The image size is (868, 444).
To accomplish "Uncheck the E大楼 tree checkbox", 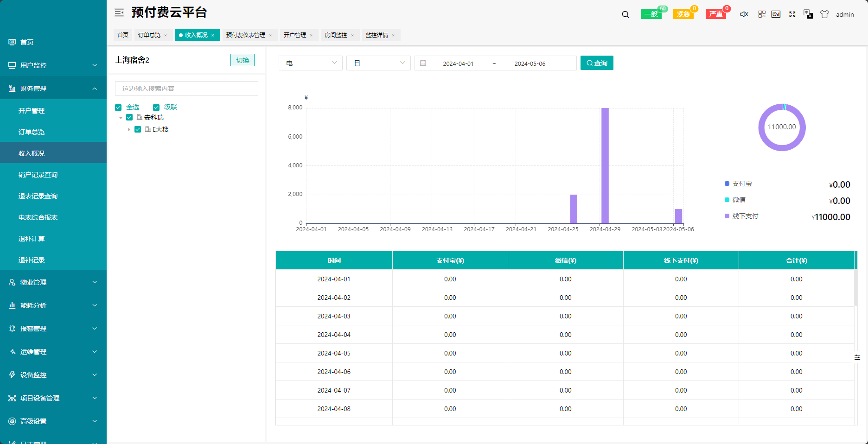I will point(138,129).
